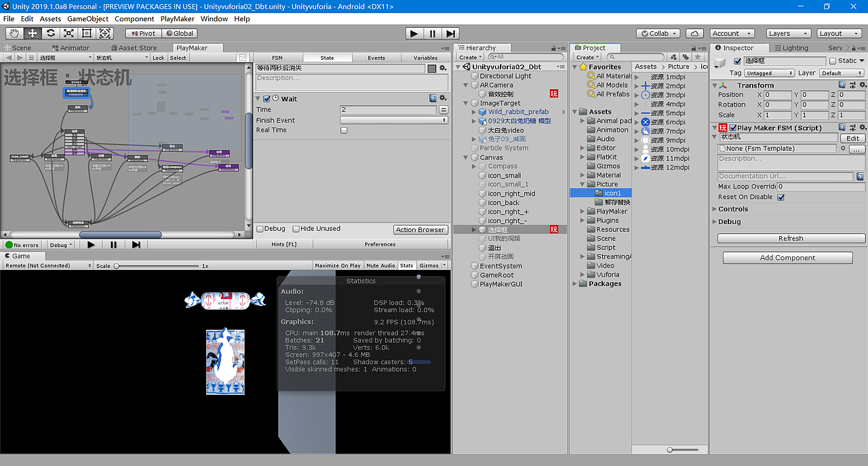868x466 pixels.
Task: Start Play mode in toolbar
Action: point(414,33)
